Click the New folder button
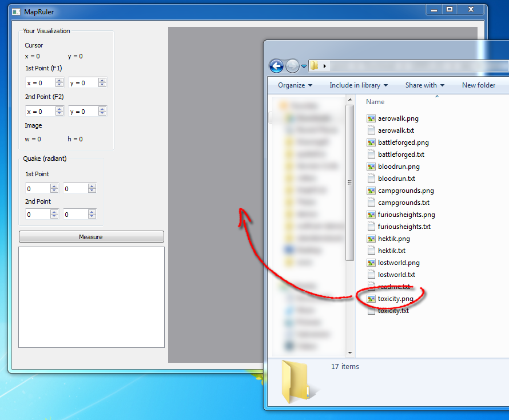The width and height of the screenshot is (509, 420). [479, 85]
